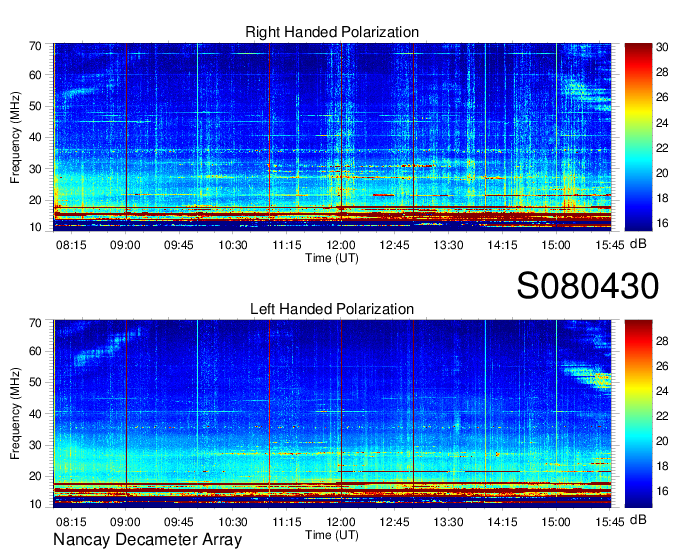
Task: Click the dB unit label beside the Left Handed colorbar
Action: pyautogui.click(x=638, y=520)
